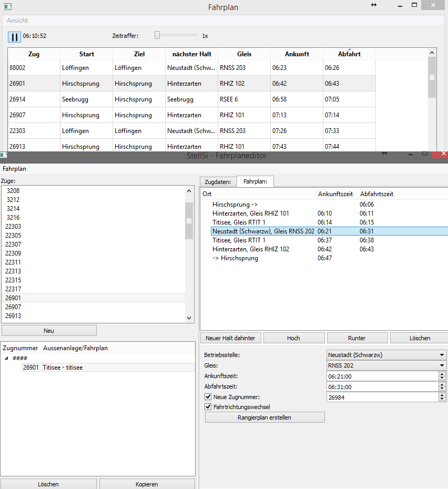Sort stops by Ankunftszeit column header

tap(335, 194)
